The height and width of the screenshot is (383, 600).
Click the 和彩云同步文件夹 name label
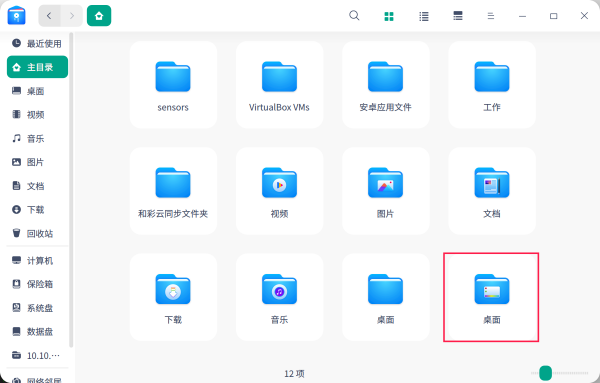(x=173, y=214)
